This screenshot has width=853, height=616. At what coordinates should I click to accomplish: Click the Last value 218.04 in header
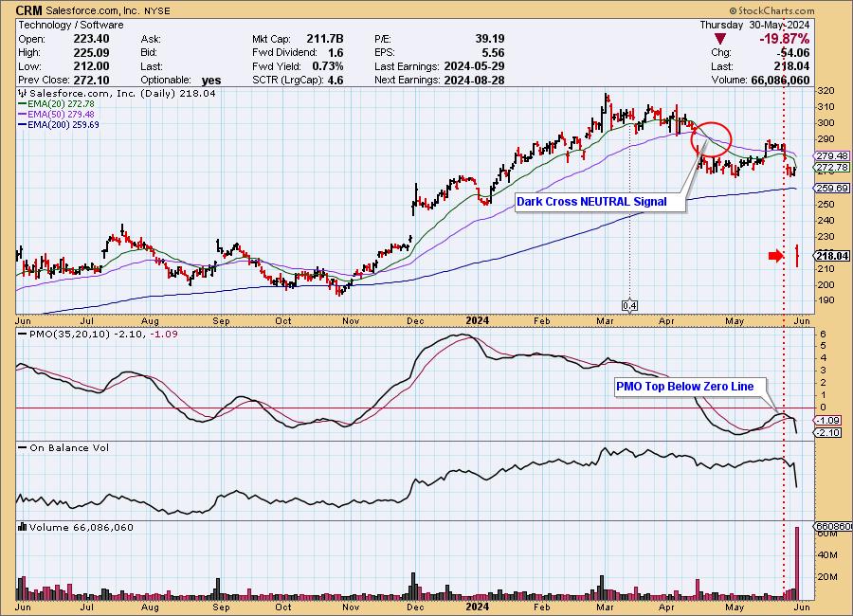[791, 66]
